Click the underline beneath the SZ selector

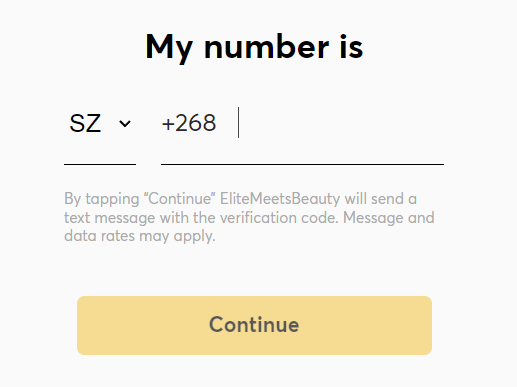[100, 164]
